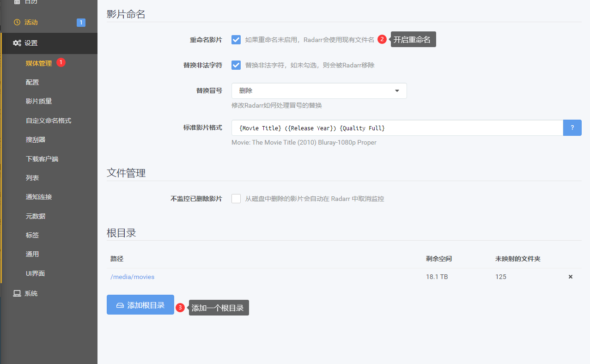This screenshot has height=364, width=590.
Task: Open the /media/movies root folder link
Action: coord(133,277)
